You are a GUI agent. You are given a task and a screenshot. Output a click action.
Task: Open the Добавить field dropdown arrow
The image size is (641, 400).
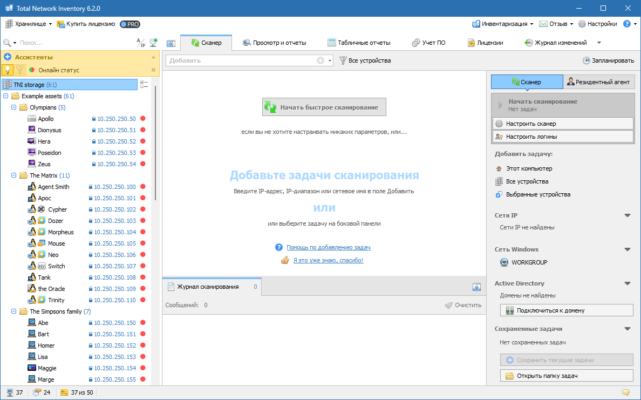[x=329, y=61]
